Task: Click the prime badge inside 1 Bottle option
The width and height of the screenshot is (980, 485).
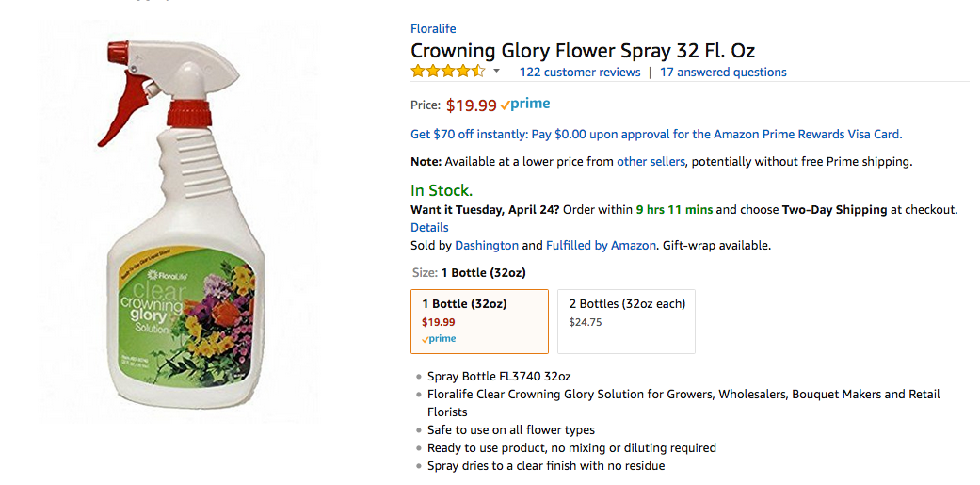Action: click(439, 339)
